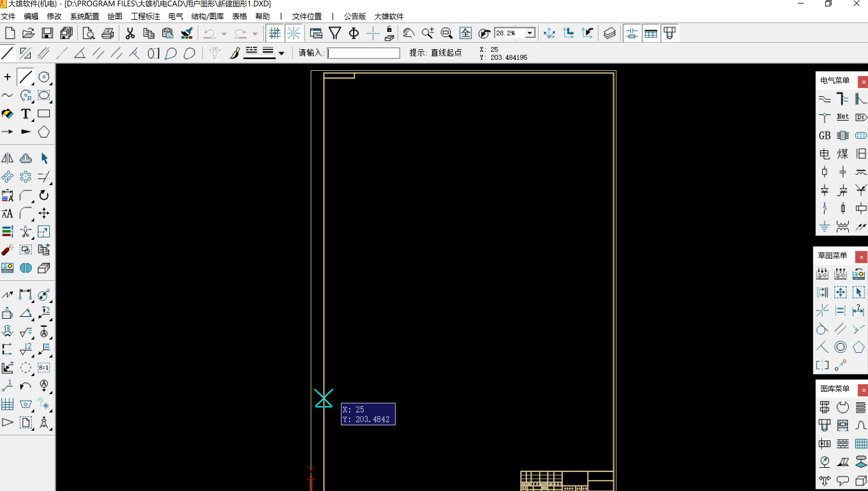
Task: Expand the line style dropdown arrow
Action: [281, 53]
